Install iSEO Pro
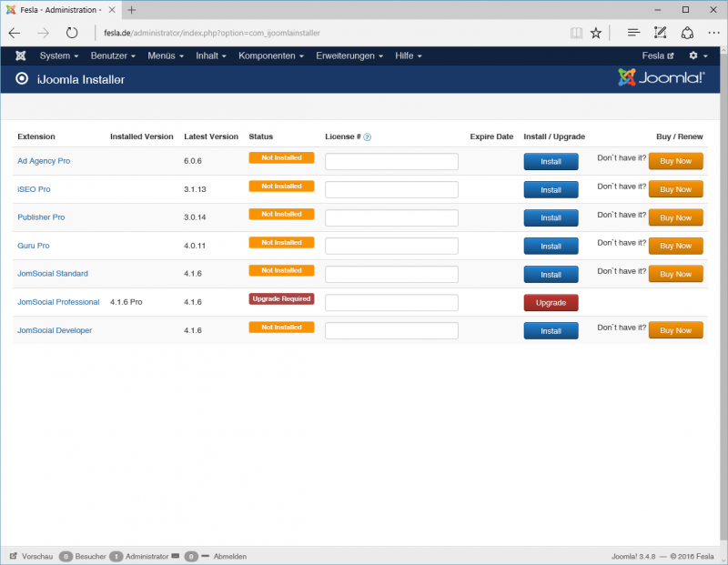The width and height of the screenshot is (728, 565). click(x=551, y=190)
